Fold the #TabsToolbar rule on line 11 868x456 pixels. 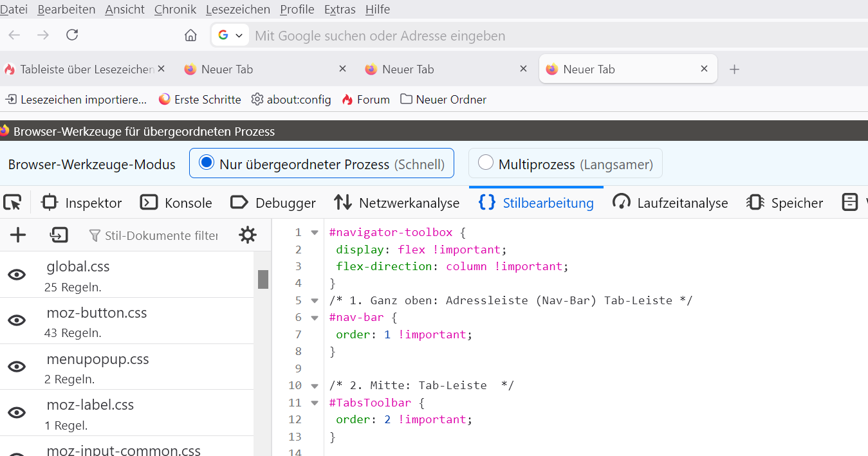315,403
